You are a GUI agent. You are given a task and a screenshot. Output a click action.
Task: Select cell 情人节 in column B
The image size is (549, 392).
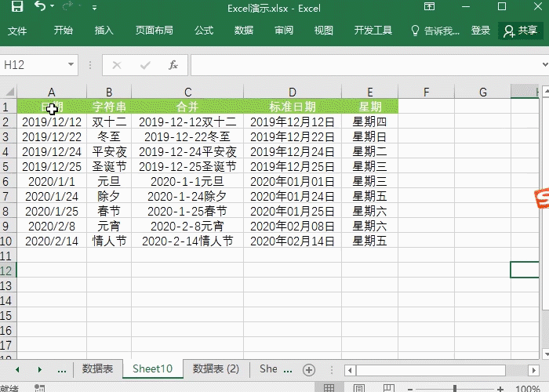(109, 241)
